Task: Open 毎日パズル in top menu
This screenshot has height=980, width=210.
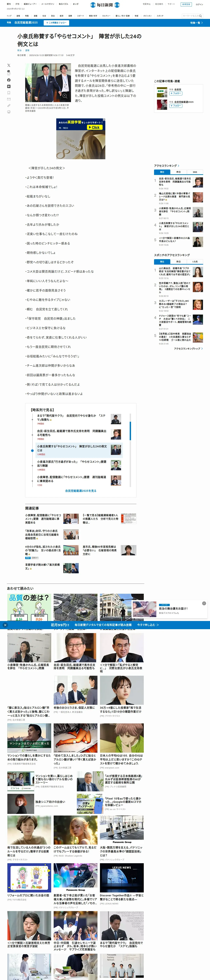Action: 63,4
